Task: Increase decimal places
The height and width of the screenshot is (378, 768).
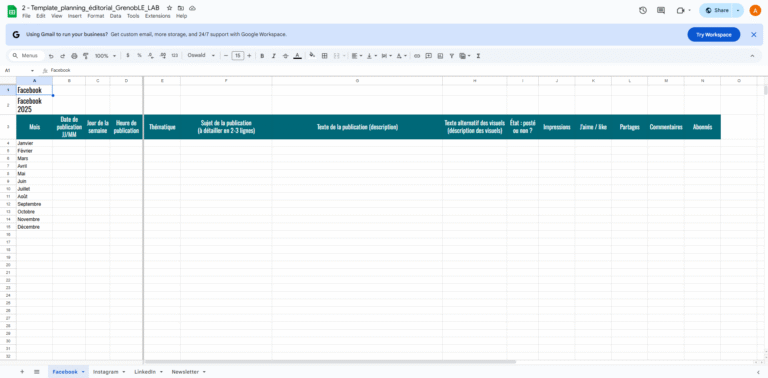Action: coord(163,56)
